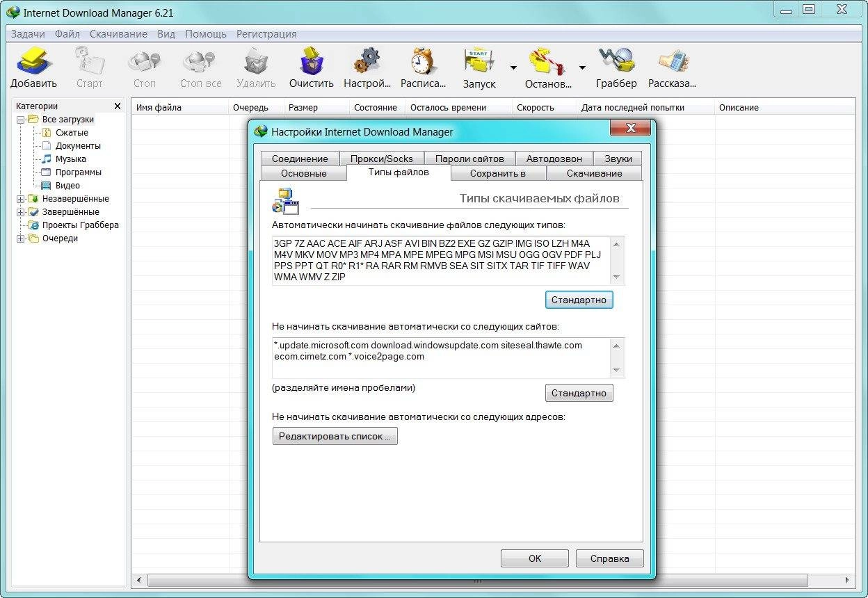Select Музыка category in the tree
Screen dimensions: 868x598
coord(71,159)
